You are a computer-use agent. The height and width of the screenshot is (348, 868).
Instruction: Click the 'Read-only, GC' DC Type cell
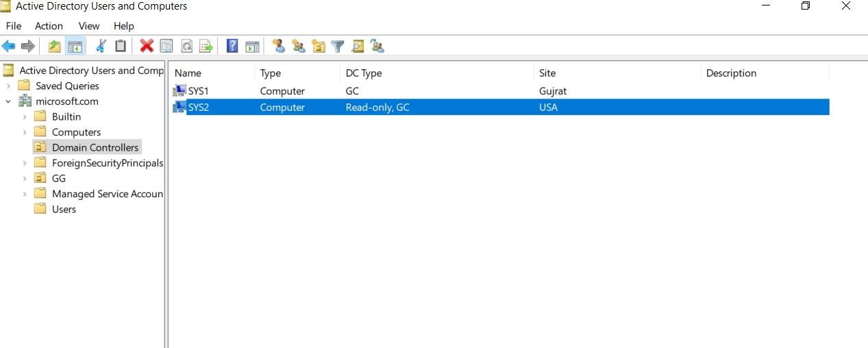pyautogui.click(x=377, y=108)
